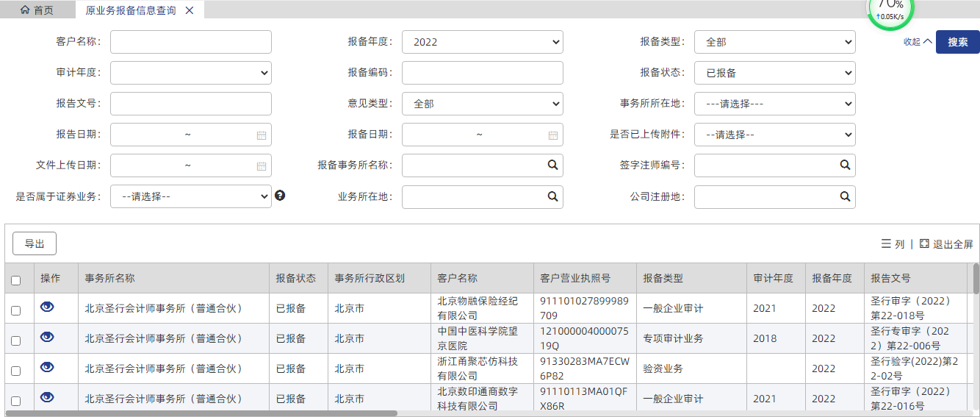Click help question mark beside 是否属于证券业务
Screen dimensions: 980x417
[x=280, y=196]
